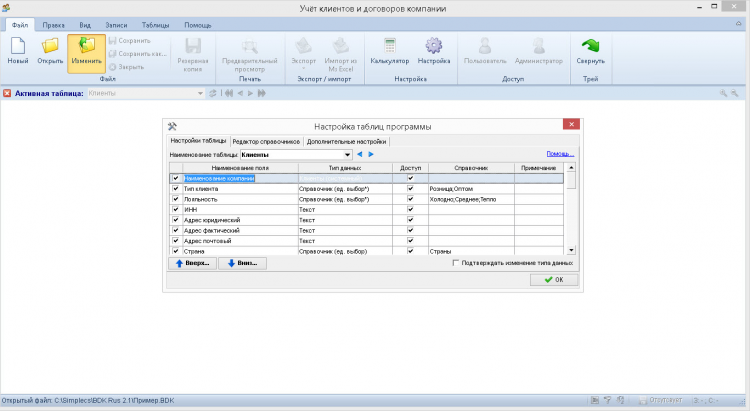This screenshot has width=750, height=411.
Task: Click the OK button in dialog
Action: coord(554,280)
